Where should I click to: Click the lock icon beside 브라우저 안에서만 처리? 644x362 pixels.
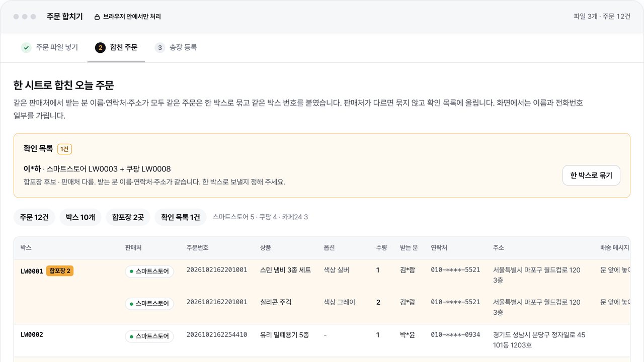point(97,17)
